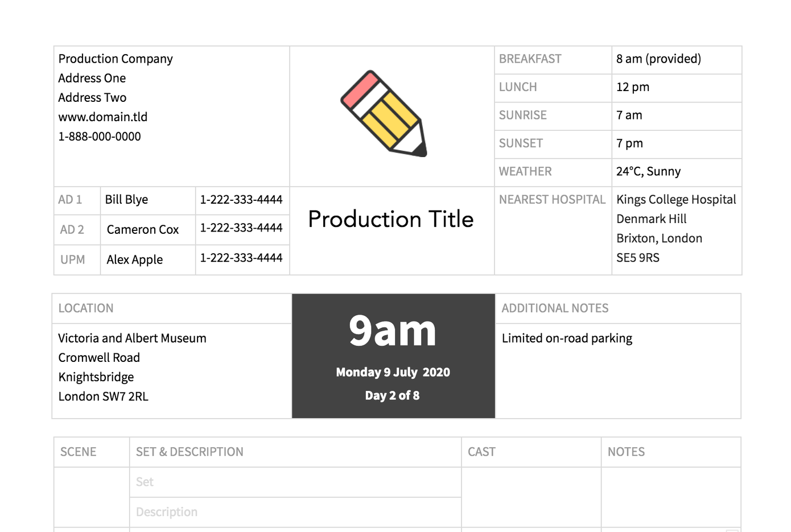Click the Limited on-road parking note
The height and width of the screenshot is (532, 791).
pos(567,339)
